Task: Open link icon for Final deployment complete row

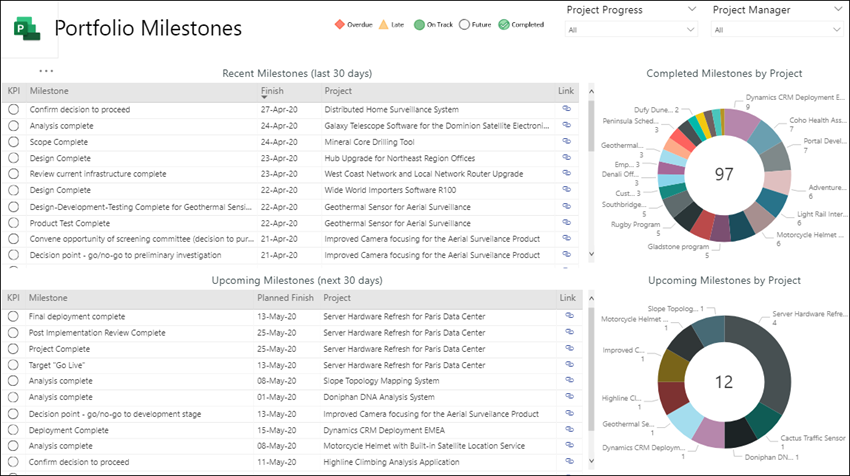Action: click(569, 316)
